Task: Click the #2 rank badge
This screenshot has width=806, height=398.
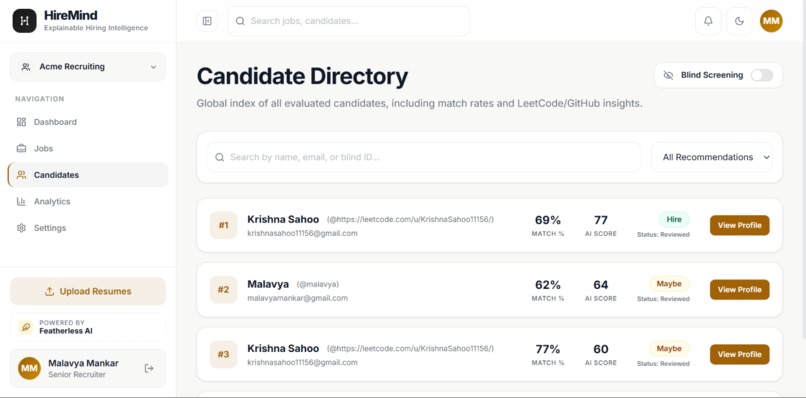Action: click(224, 290)
